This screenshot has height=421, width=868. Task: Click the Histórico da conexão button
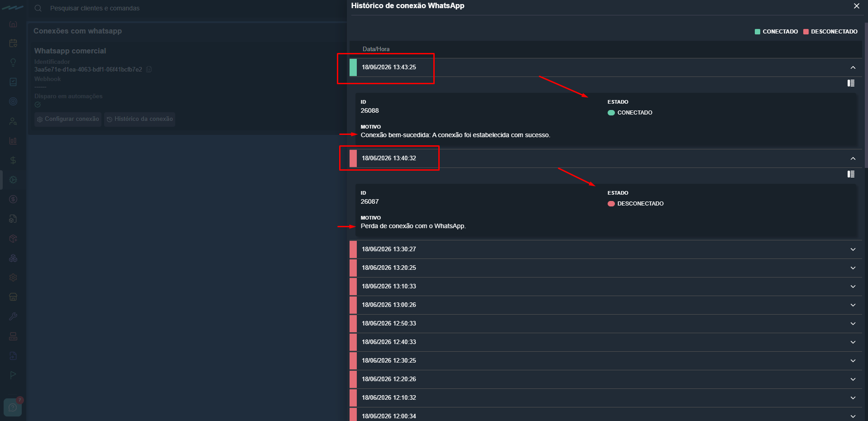pyautogui.click(x=139, y=119)
